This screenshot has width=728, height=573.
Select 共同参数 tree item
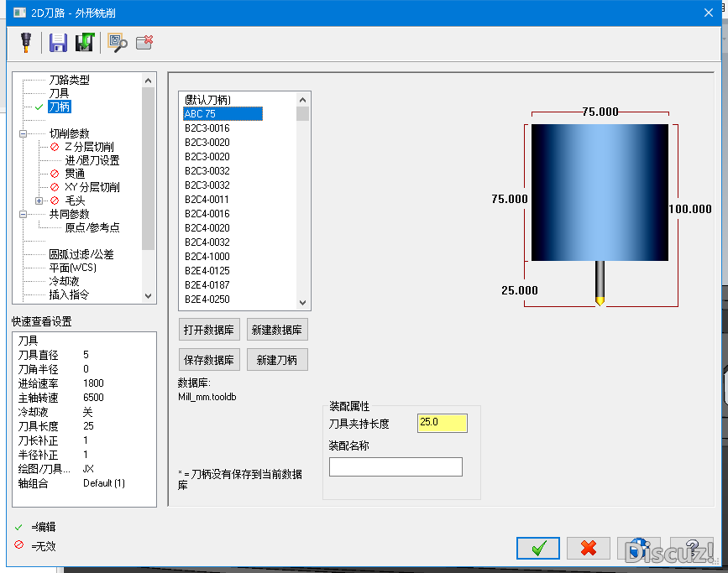click(x=69, y=215)
